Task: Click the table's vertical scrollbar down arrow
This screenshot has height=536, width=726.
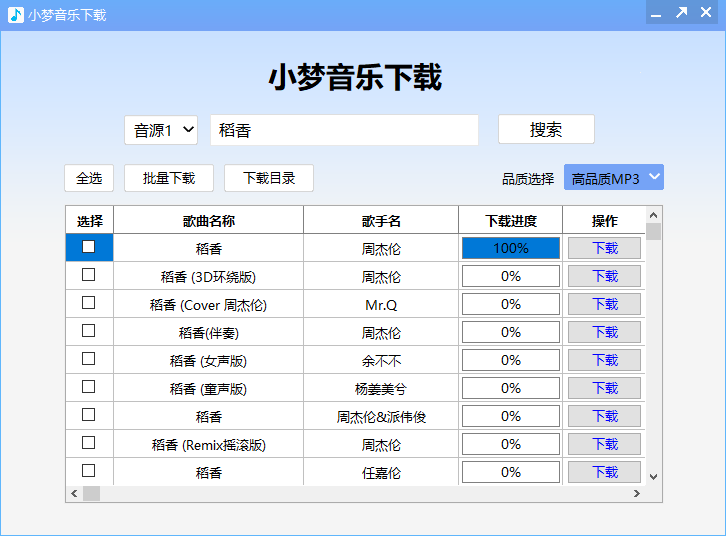Action: [x=654, y=477]
